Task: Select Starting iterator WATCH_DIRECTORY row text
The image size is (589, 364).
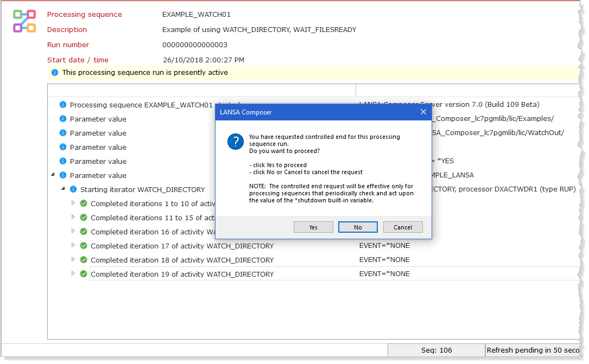Action: click(143, 189)
